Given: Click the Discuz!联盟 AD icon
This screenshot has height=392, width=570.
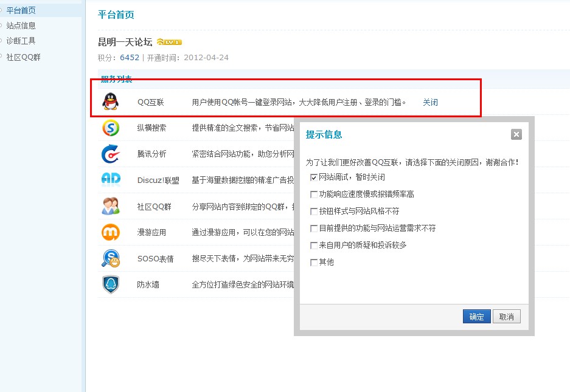Looking at the screenshot, I should click(111, 179).
